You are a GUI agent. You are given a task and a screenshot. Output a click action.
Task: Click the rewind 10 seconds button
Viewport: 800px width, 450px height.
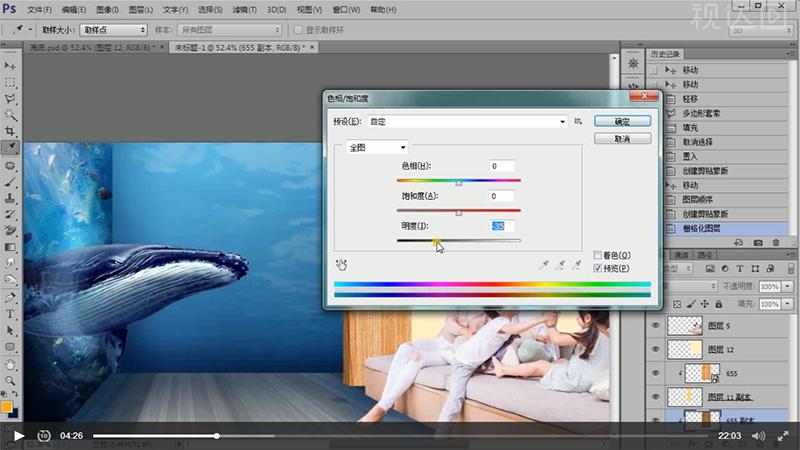point(44,436)
